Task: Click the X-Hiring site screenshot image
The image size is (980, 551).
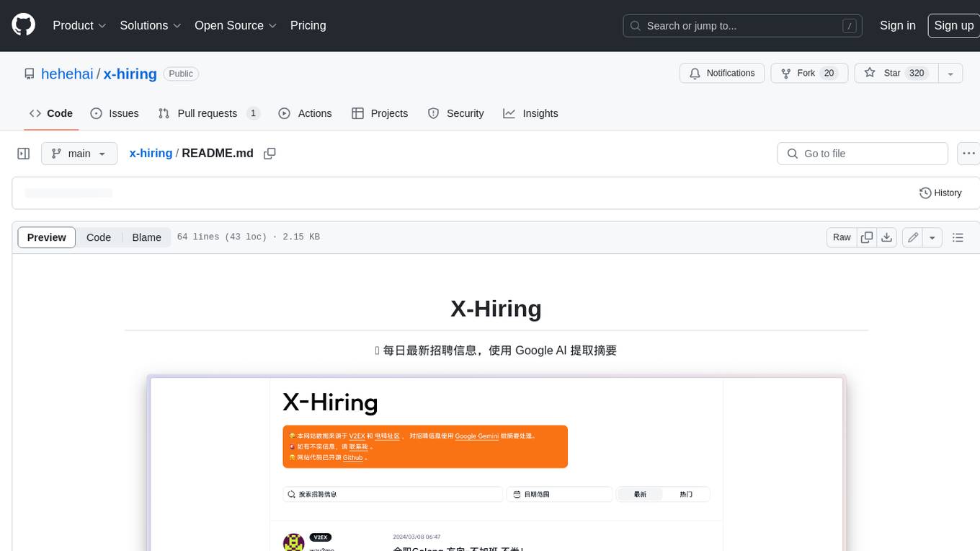Action: pyautogui.click(x=496, y=463)
